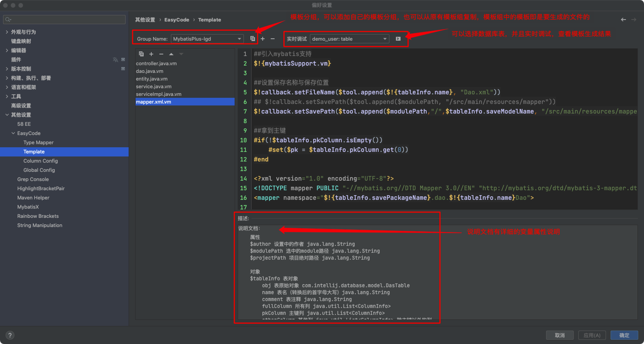Add new template file in list toolbar
The height and width of the screenshot is (344, 644).
[x=151, y=54]
